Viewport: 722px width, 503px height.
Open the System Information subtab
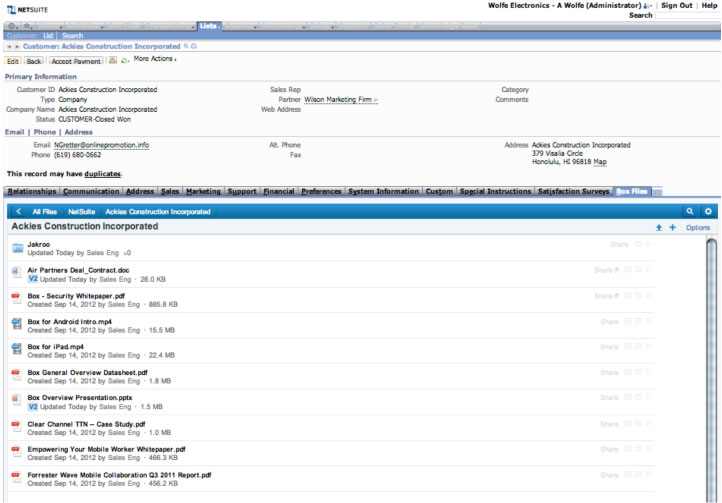pos(384,191)
